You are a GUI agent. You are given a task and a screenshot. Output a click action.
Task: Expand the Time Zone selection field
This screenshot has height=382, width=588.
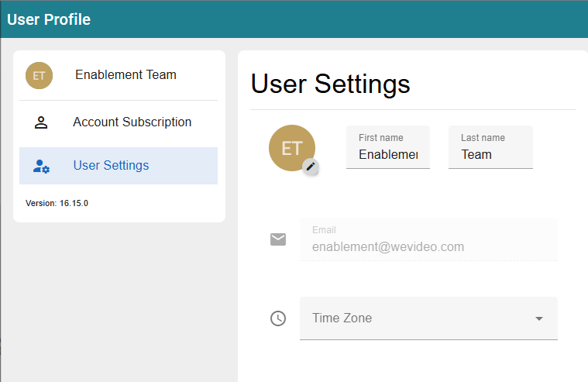click(428, 318)
